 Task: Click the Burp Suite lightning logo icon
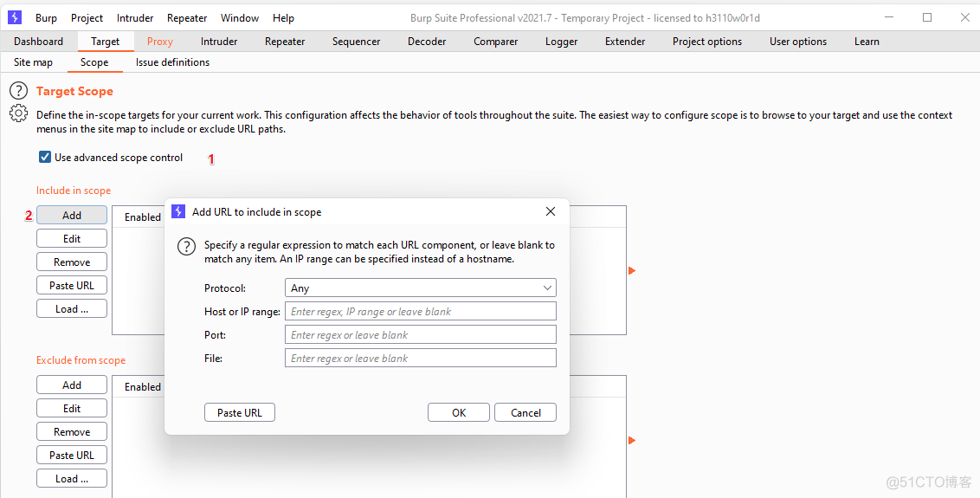pyautogui.click(x=15, y=17)
